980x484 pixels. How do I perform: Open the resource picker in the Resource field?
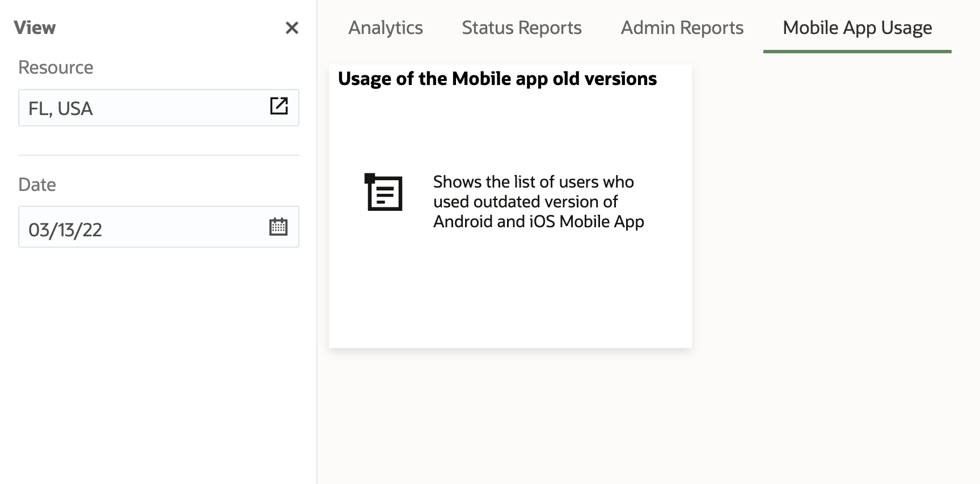pyautogui.click(x=278, y=106)
